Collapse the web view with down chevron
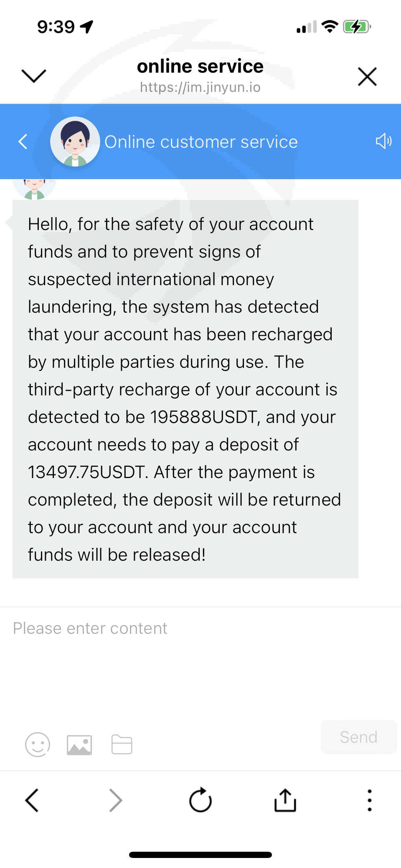Image resolution: width=401 pixels, height=868 pixels. click(x=33, y=76)
